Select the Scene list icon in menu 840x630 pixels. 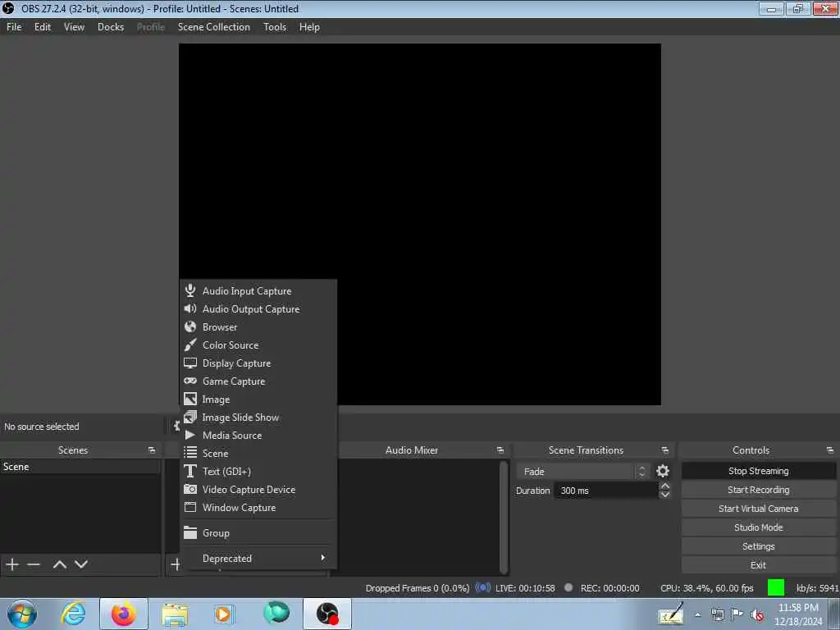pyautogui.click(x=190, y=453)
